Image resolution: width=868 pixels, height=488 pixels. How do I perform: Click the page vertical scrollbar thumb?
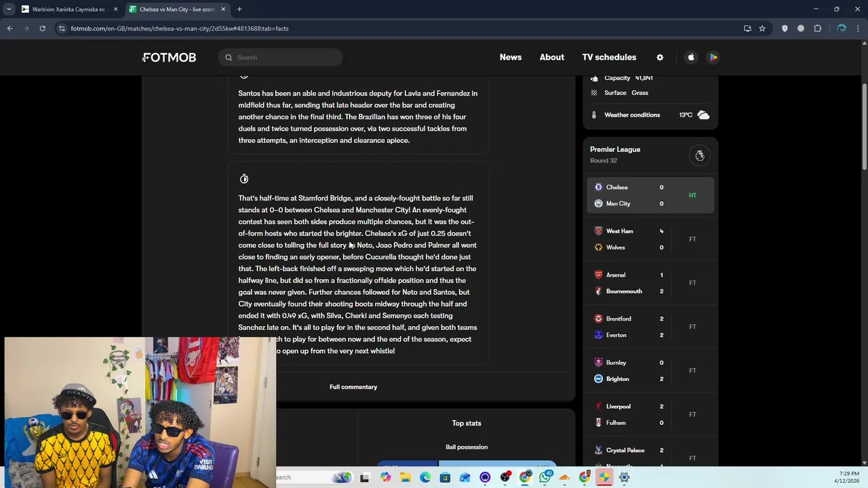(x=864, y=127)
